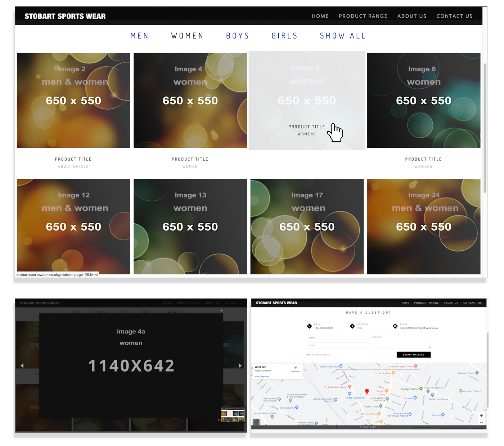Filter products by GIRLS

click(284, 36)
